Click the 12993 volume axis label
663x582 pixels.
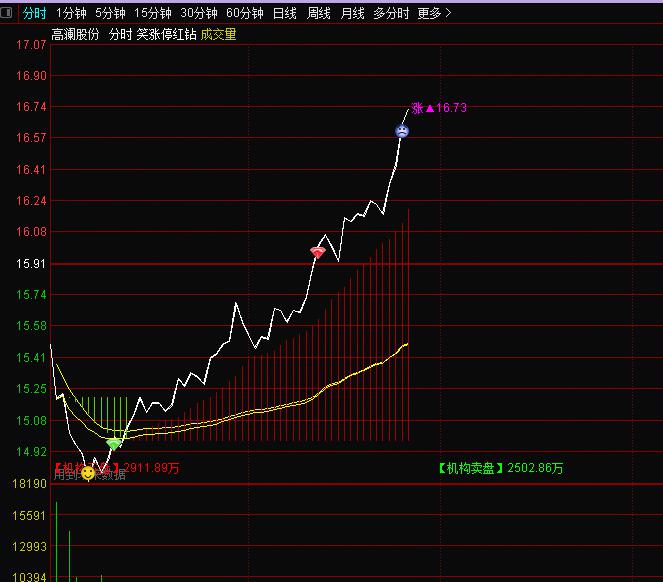point(29,546)
